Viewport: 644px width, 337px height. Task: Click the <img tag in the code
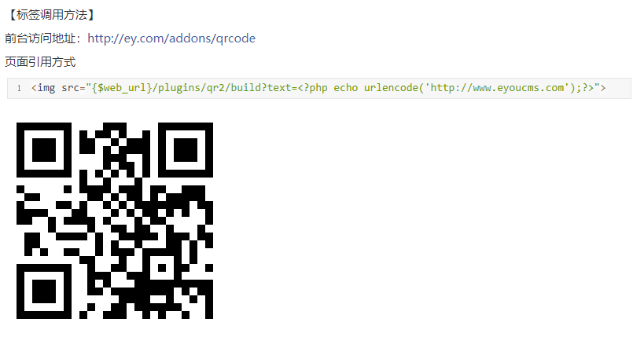point(43,88)
